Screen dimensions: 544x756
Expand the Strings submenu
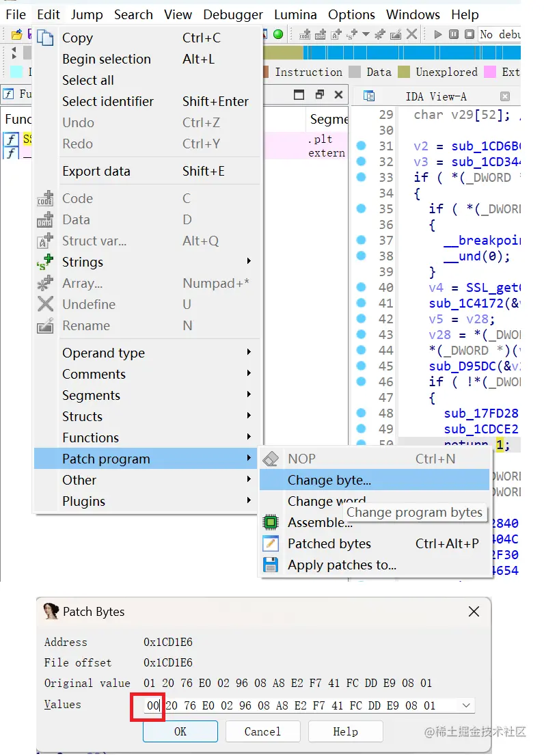click(148, 262)
